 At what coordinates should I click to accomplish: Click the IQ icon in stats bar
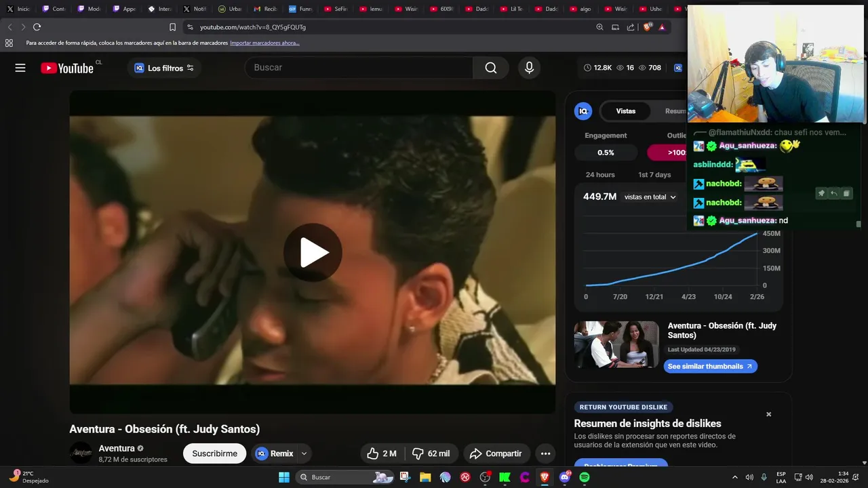[677, 68]
